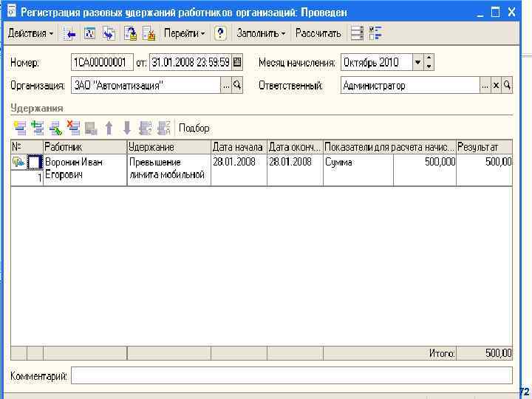This screenshot has height=399, width=532.
Task: Sort ascending A-Z icon
Action: point(146,129)
